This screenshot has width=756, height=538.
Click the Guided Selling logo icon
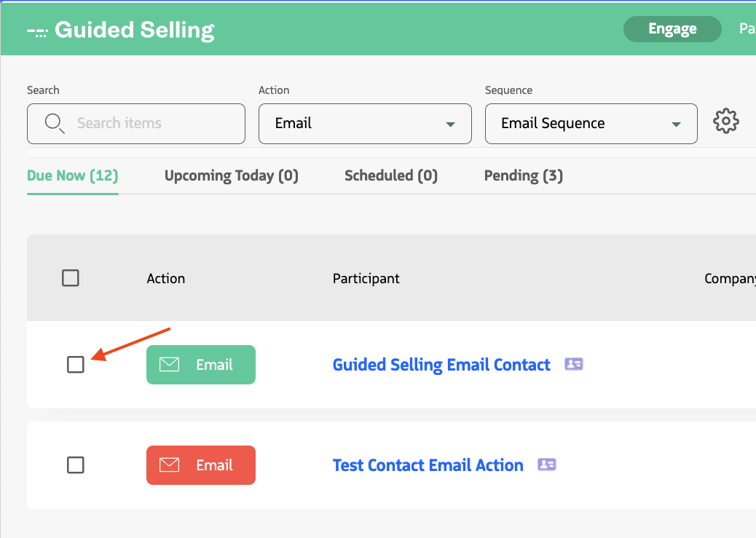[x=37, y=30]
